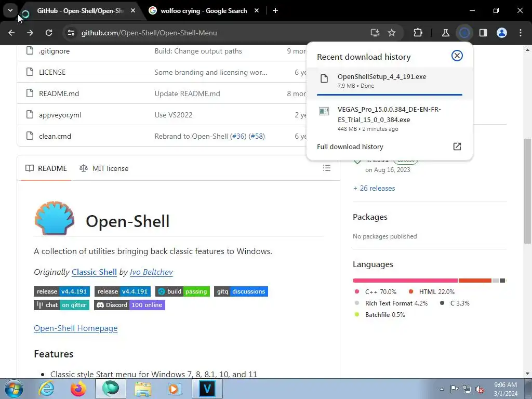This screenshot has height=399, width=532.
Task: Click the C++ 70.0% language entry
Action: pyautogui.click(x=375, y=292)
